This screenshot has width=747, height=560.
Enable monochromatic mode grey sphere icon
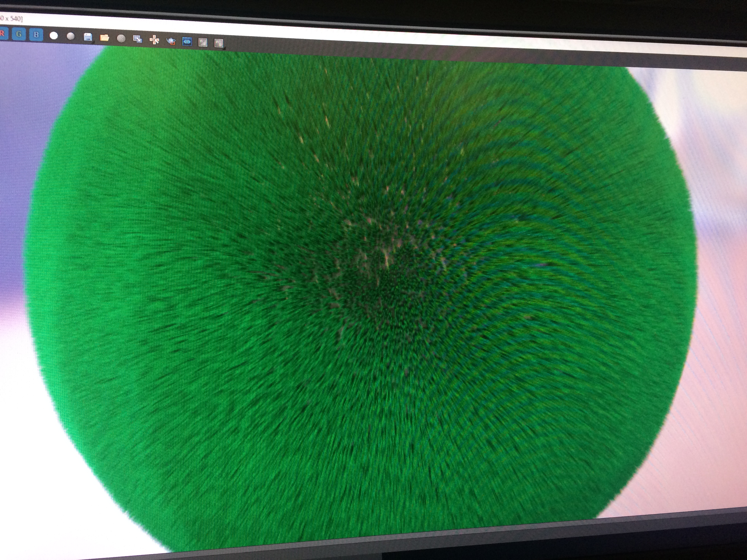point(70,36)
